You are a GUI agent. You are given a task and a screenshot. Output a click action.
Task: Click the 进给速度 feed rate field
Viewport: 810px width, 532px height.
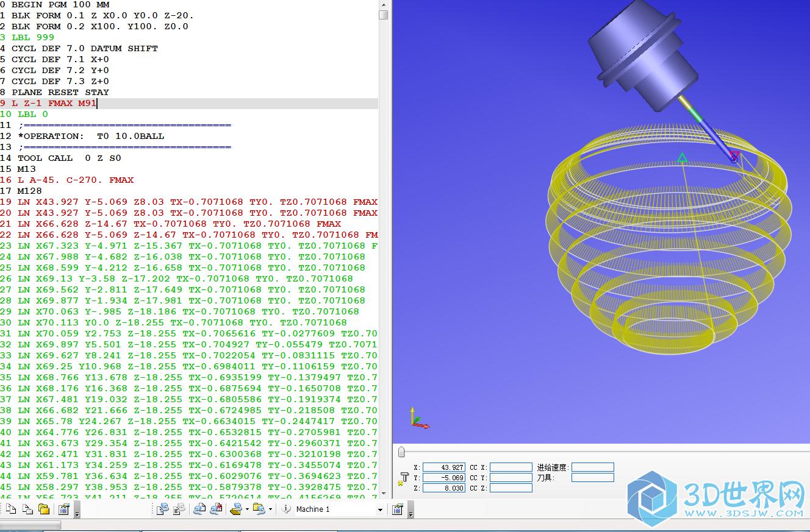click(593, 467)
